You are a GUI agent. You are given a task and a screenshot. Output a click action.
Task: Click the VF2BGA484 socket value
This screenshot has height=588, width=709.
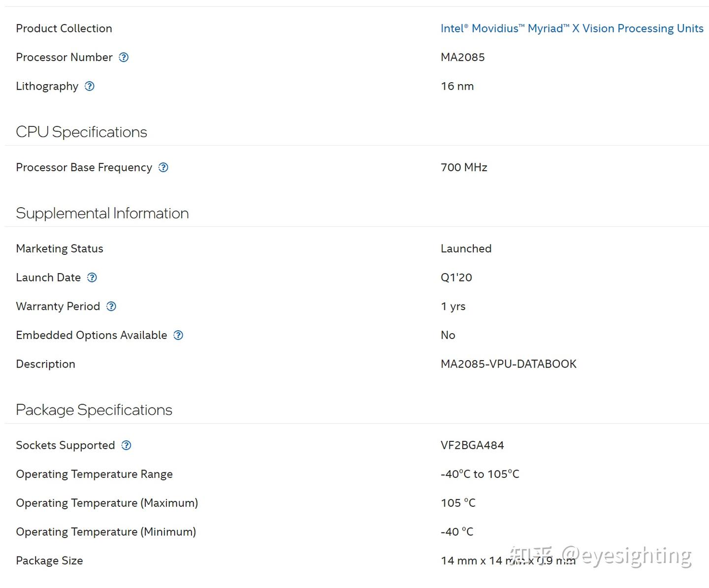[x=472, y=445]
